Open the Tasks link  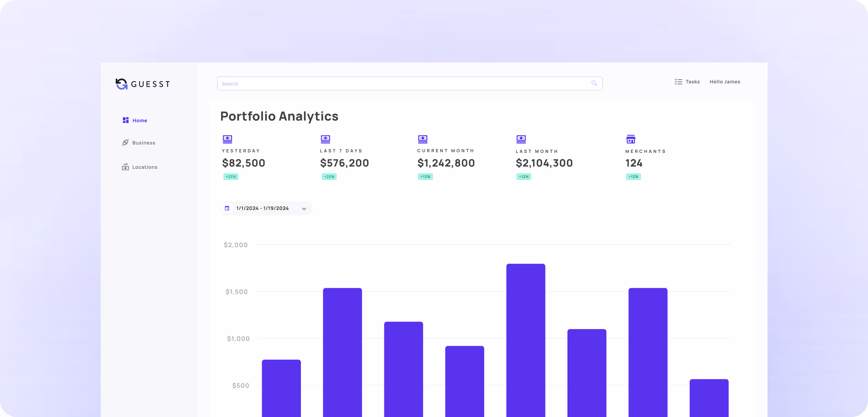[x=693, y=82]
